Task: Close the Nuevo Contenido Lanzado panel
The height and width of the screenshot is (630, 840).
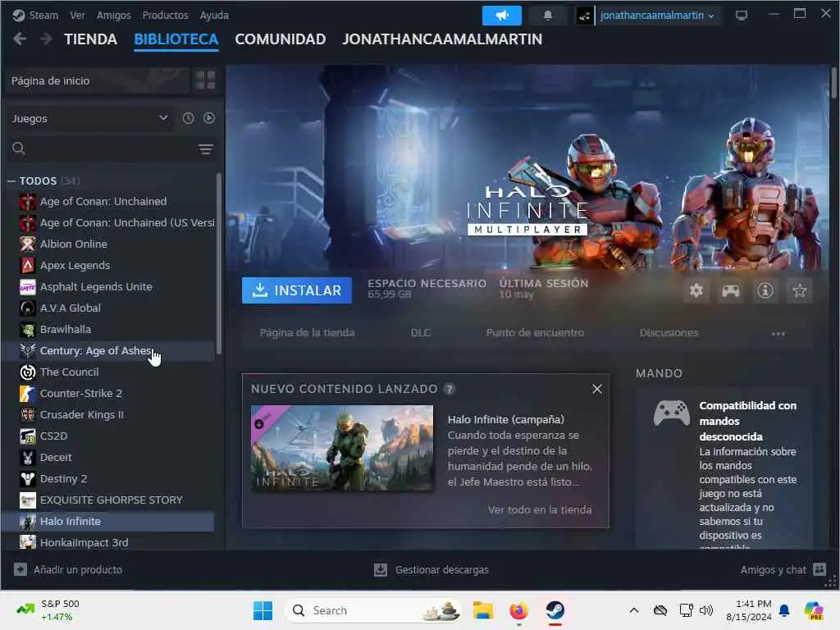Action: (x=597, y=389)
